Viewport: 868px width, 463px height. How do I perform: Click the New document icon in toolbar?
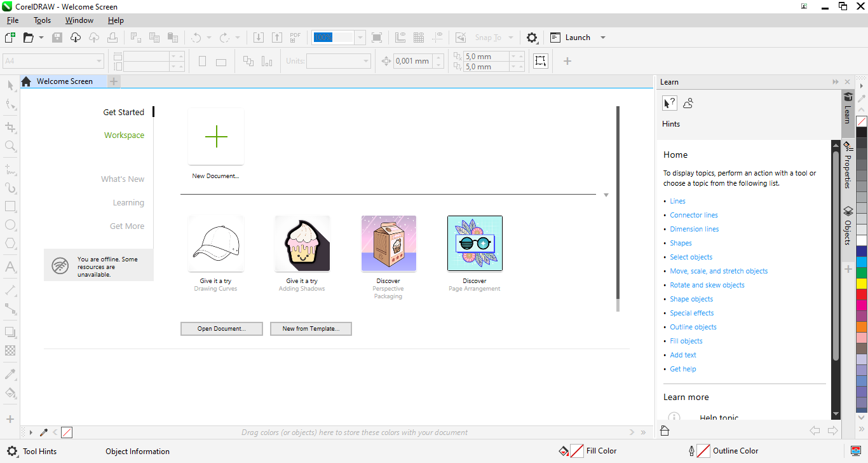coord(10,38)
